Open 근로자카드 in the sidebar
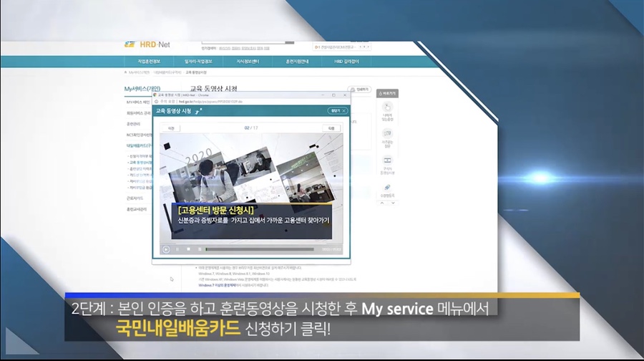 135,198
